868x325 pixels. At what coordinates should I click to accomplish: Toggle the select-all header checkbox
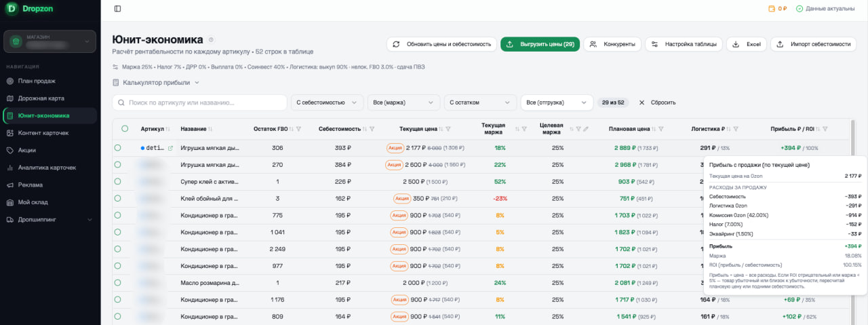click(125, 128)
